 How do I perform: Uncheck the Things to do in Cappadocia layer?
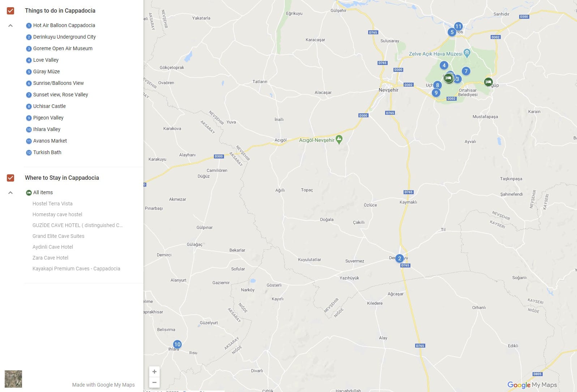click(x=10, y=11)
